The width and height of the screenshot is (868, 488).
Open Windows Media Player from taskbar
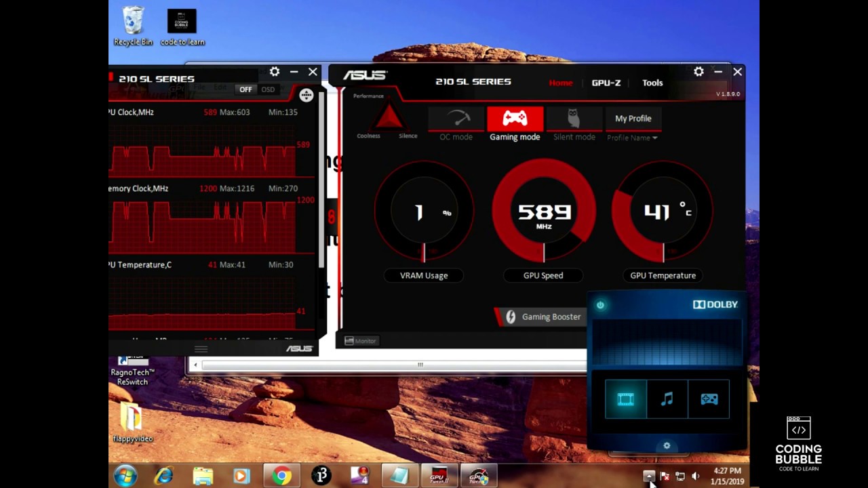pos(241,476)
